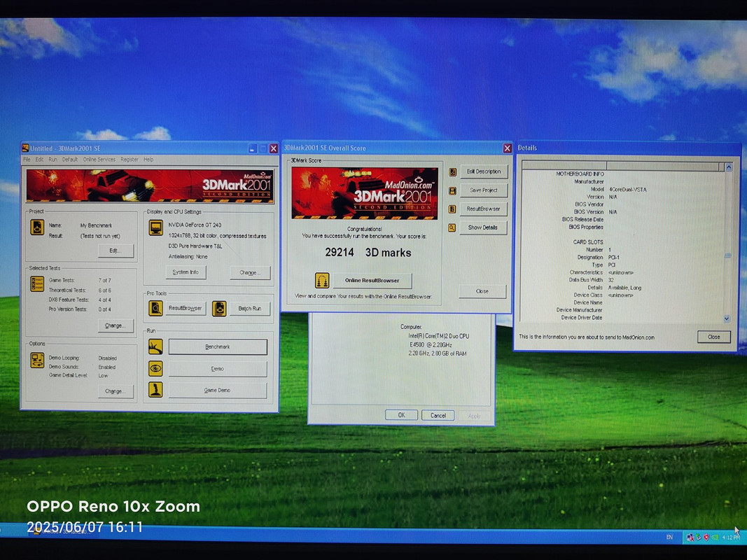The height and width of the screenshot is (560, 747).
Task: Click the red security shield tray icon
Action: (706, 538)
